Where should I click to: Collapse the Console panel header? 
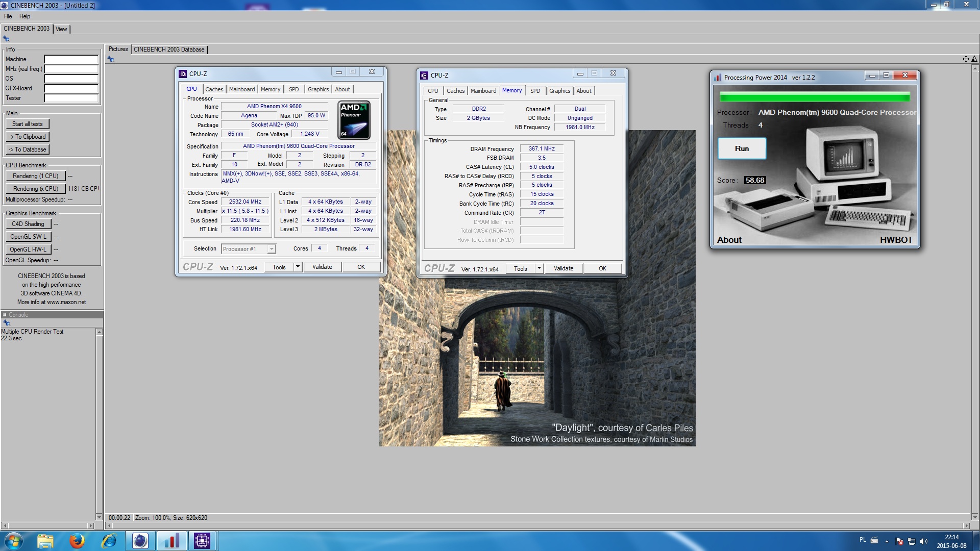(x=5, y=315)
